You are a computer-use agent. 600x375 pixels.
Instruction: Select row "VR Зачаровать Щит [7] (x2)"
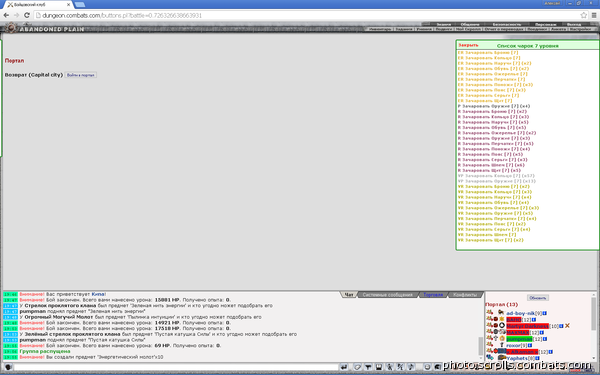(x=490, y=240)
